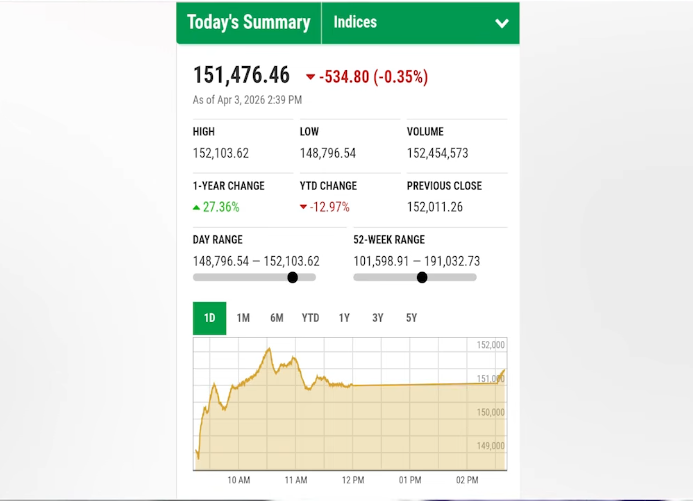Open the Indices dropdown label
The height and width of the screenshot is (501, 693).
point(355,22)
